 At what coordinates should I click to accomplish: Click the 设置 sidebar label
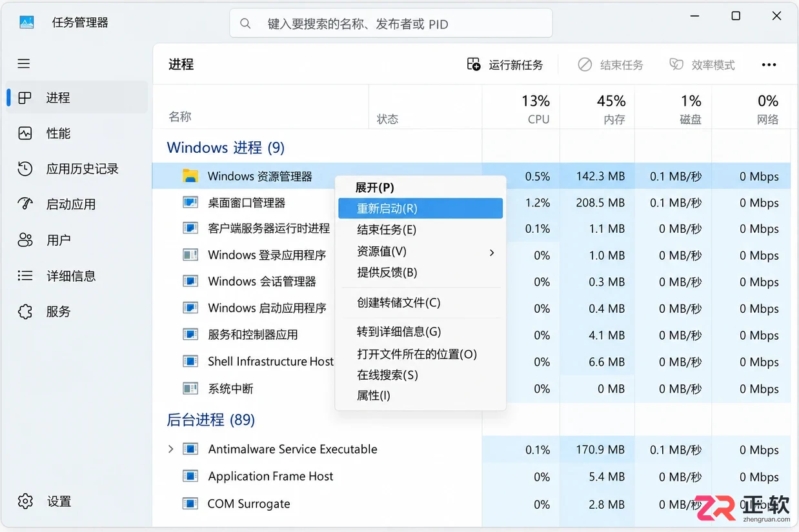point(59,501)
